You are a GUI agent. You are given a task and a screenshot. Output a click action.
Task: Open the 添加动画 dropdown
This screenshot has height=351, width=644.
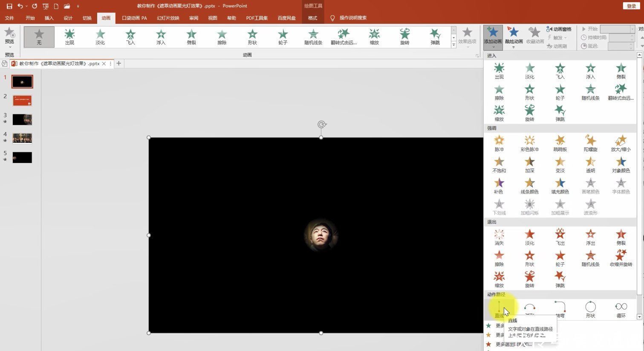pos(493,37)
